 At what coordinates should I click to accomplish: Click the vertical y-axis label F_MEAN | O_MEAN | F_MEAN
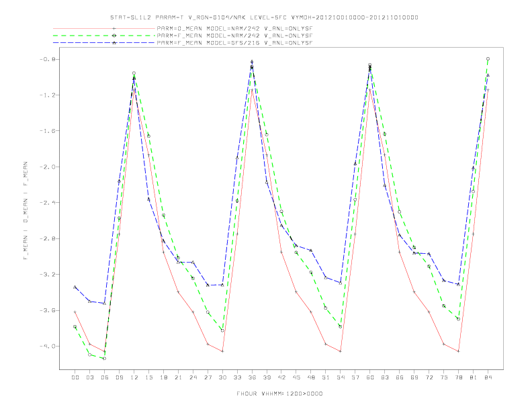point(26,211)
